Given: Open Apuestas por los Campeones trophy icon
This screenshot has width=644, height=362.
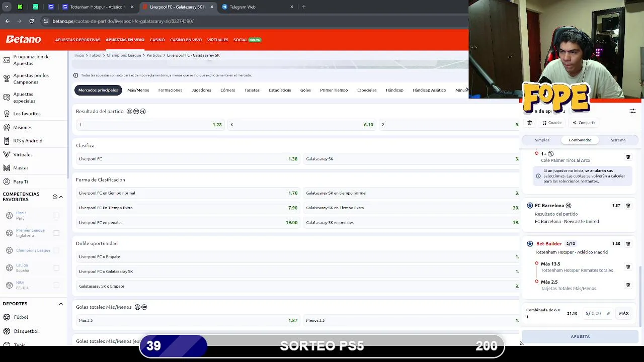Looking at the screenshot, I should (7, 78).
